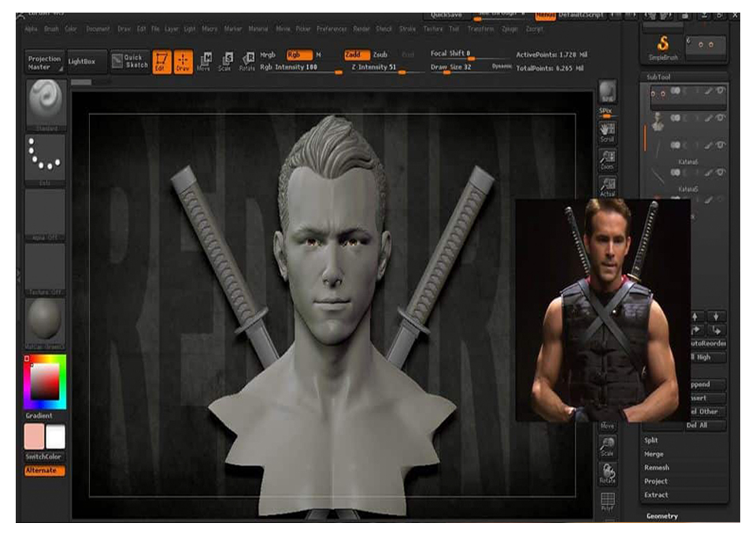Switch to Zsub sculpt mode

tap(380, 54)
